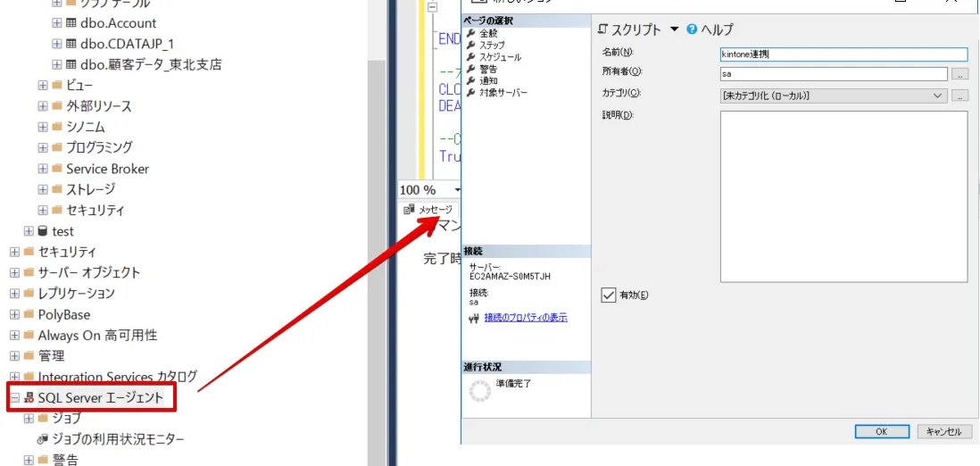
Task: Open the スクリプト dropdown arrow
Action: [x=674, y=29]
